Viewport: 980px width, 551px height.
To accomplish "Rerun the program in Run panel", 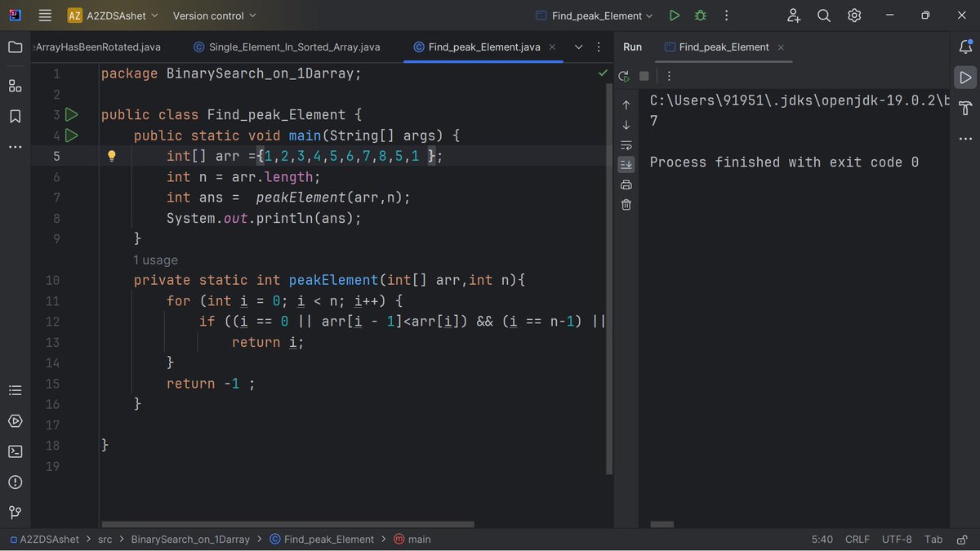I will [x=624, y=76].
